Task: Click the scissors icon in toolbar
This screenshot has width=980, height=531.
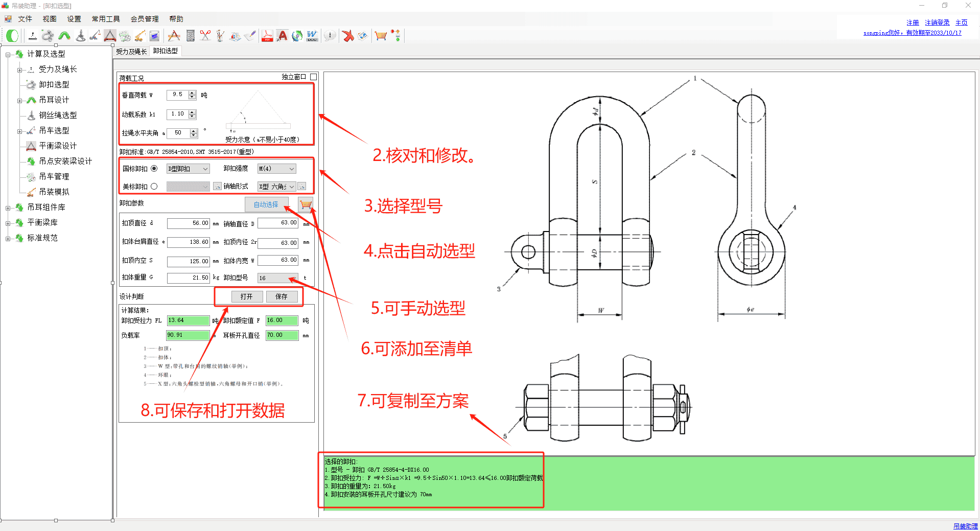Action: tap(205, 36)
